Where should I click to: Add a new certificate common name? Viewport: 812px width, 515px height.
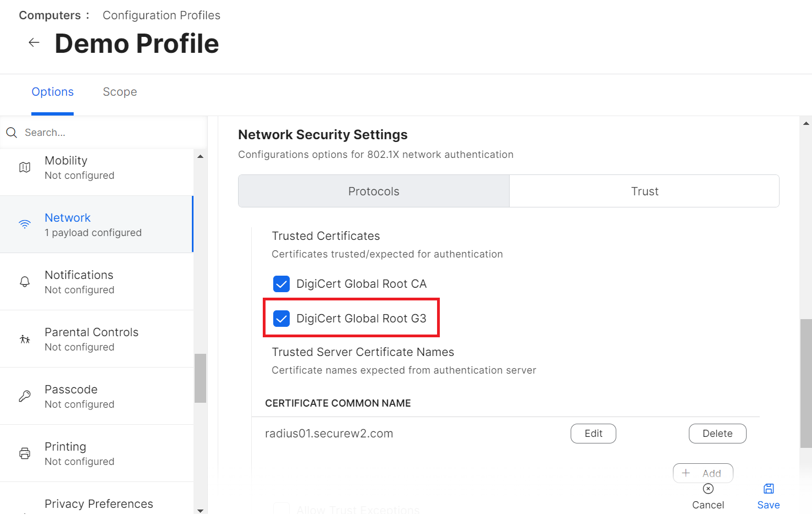coord(703,473)
